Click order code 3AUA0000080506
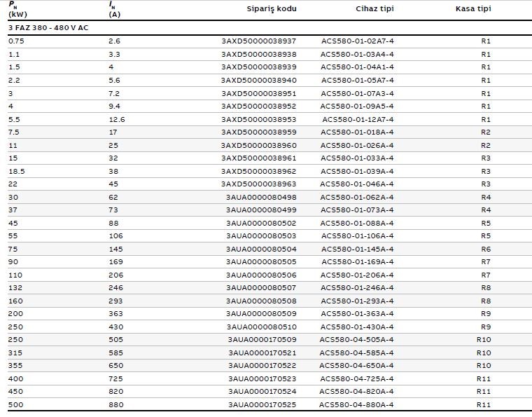 (x=261, y=275)
